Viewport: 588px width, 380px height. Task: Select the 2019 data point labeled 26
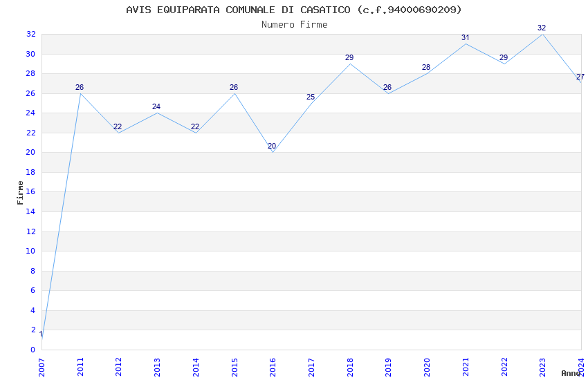tap(387, 87)
